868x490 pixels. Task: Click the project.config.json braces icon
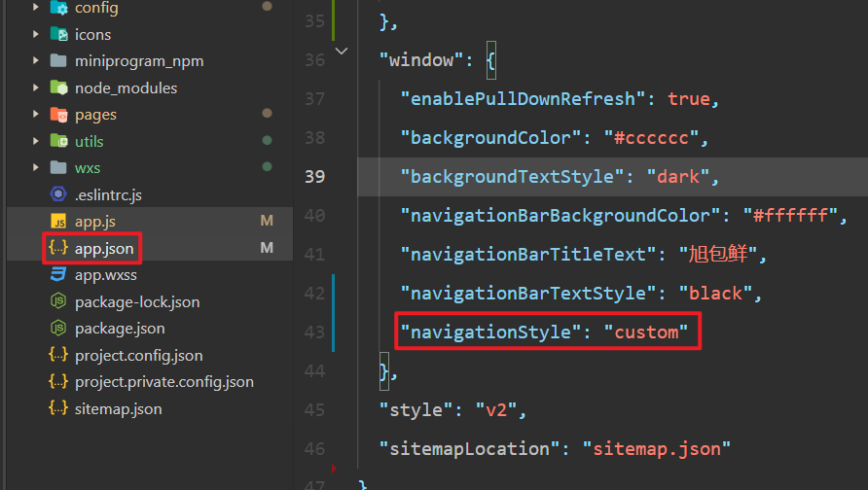58,355
